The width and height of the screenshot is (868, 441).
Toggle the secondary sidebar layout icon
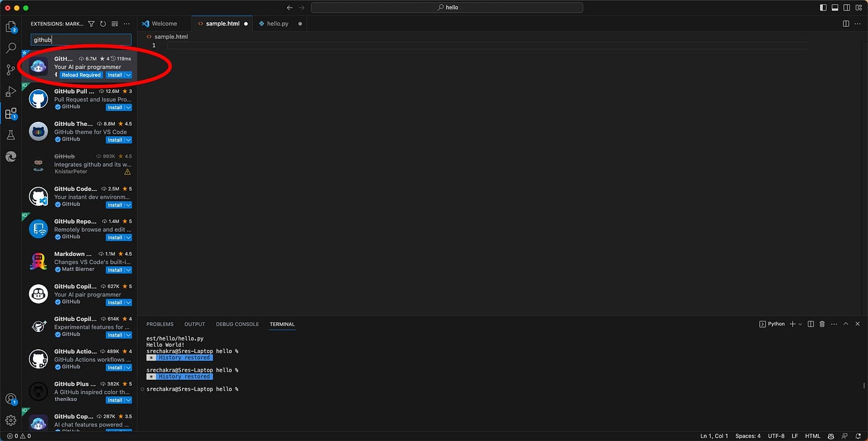click(847, 7)
